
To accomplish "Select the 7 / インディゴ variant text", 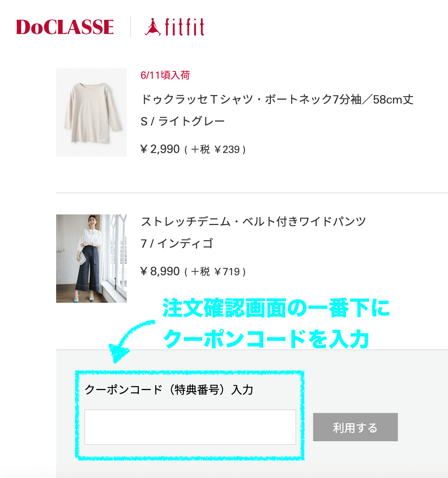I will coord(177,243).
